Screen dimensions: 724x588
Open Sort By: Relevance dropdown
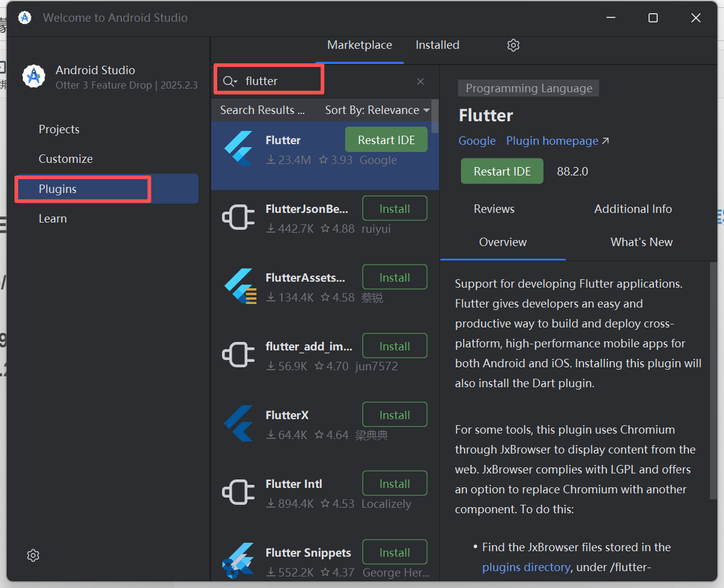377,110
